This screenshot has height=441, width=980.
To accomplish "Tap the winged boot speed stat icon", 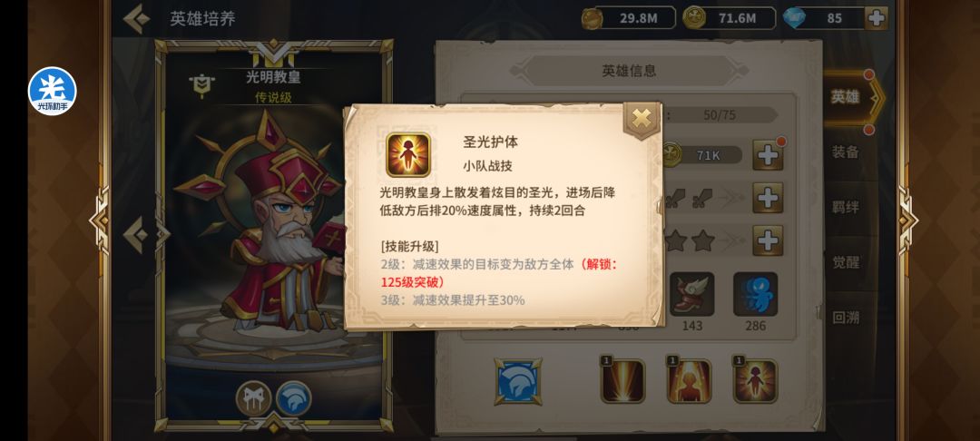I will point(691,294).
